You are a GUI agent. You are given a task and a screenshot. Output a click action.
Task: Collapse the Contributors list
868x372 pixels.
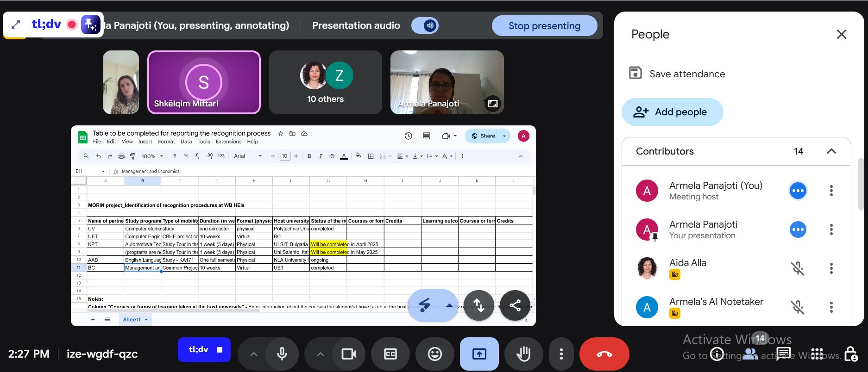[831, 151]
